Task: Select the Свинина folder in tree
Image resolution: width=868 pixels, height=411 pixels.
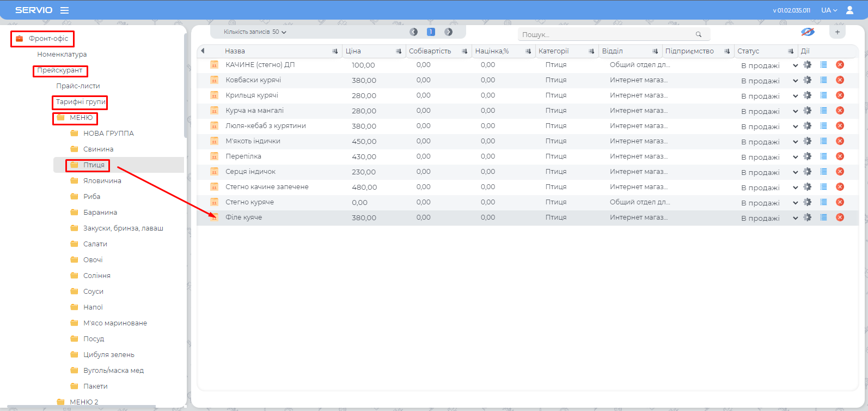Action: point(98,149)
